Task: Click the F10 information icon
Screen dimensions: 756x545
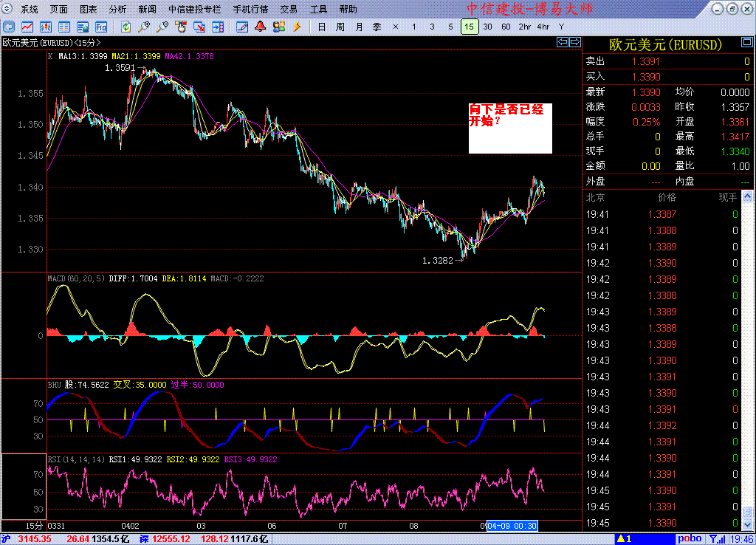Action: click(x=100, y=27)
